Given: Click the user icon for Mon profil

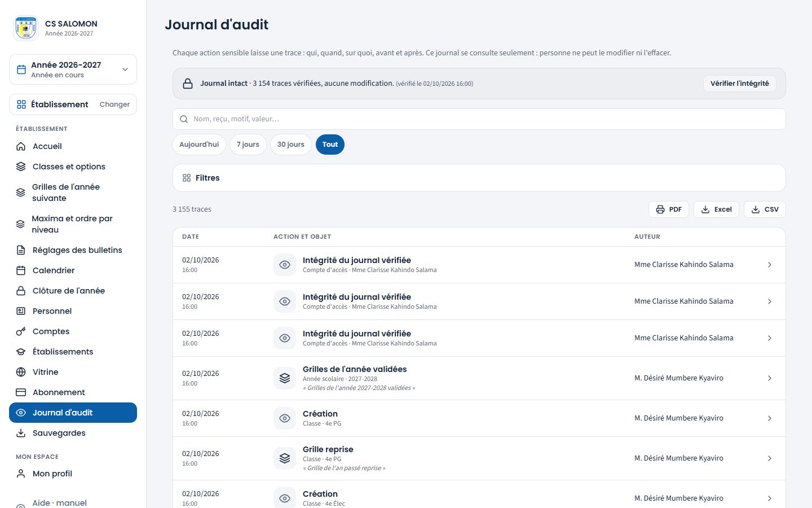Looking at the screenshot, I should pos(21,474).
